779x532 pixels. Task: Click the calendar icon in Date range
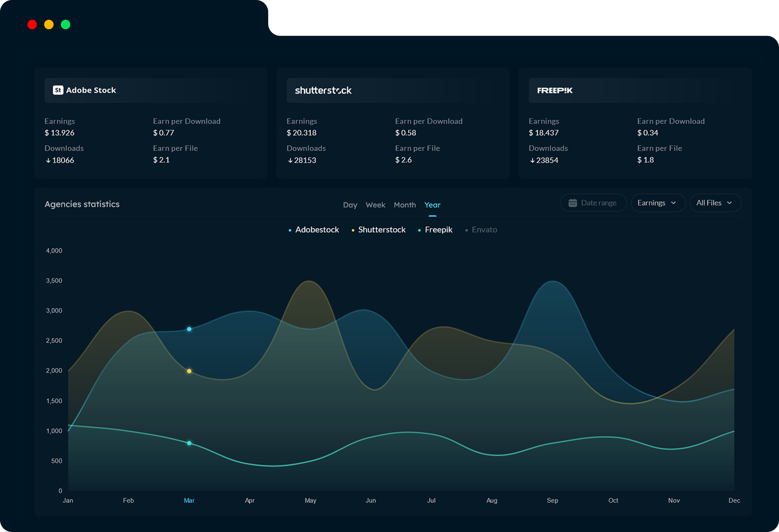click(x=573, y=203)
